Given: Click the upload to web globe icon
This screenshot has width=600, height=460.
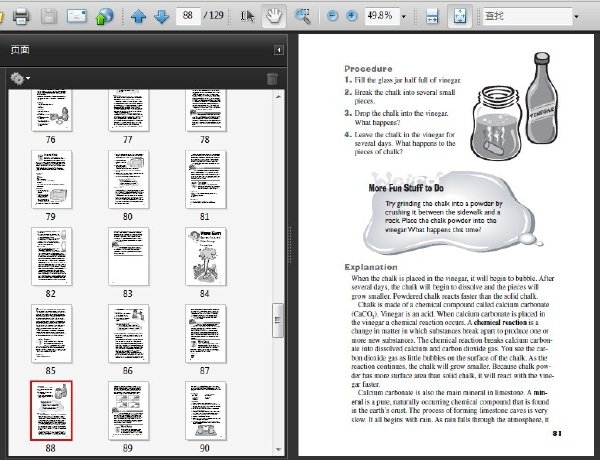Looking at the screenshot, I should pos(104,16).
